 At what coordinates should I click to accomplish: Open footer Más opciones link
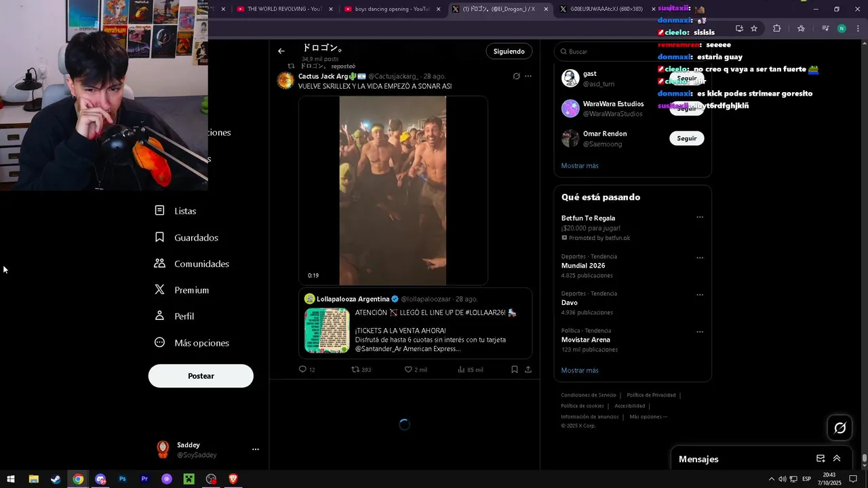(x=648, y=417)
